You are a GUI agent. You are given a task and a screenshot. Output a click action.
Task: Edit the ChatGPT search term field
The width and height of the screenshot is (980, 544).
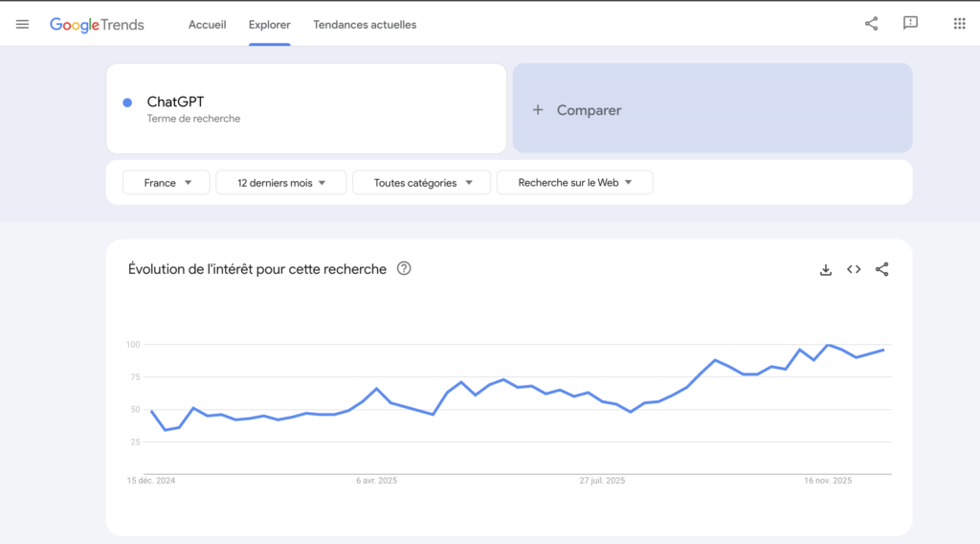click(x=306, y=109)
